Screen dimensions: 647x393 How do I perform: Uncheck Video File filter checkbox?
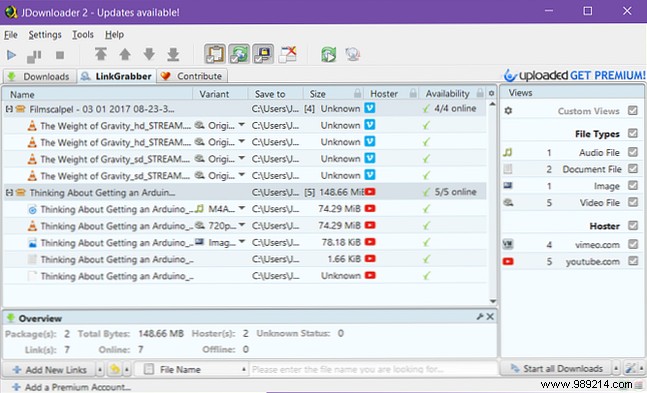click(633, 202)
